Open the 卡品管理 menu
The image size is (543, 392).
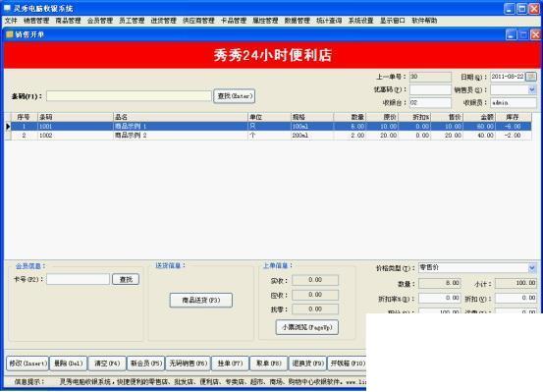pyautogui.click(x=234, y=21)
